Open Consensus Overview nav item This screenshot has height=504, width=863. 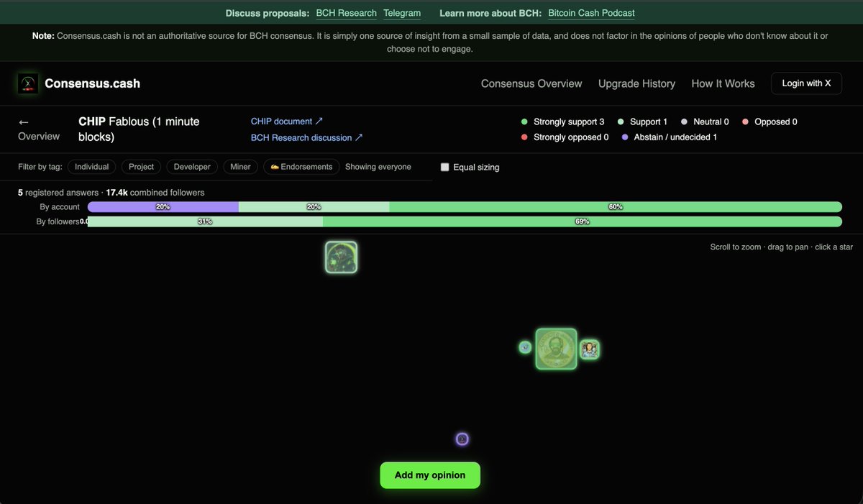[531, 83]
